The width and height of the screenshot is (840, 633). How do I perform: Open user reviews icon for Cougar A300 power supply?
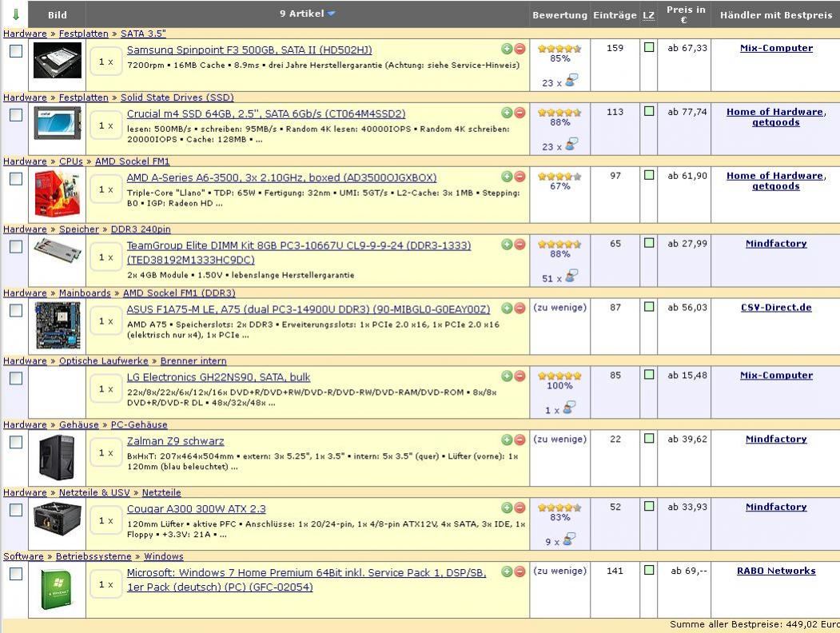[569, 539]
